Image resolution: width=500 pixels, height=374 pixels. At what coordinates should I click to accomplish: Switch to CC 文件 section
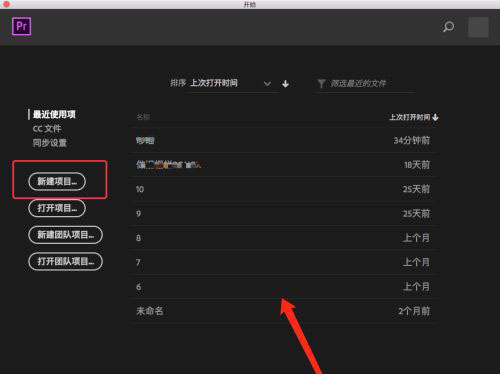point(47,129)
